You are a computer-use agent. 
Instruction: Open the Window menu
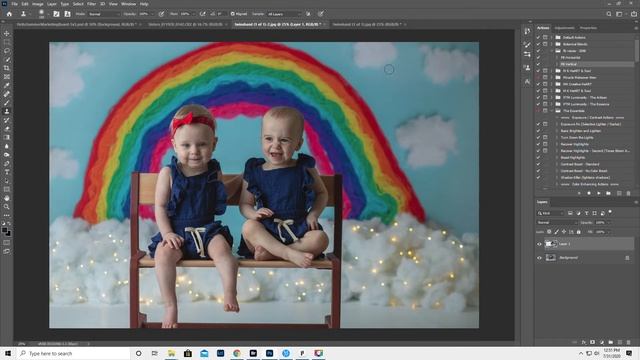[x=129, y=4]
